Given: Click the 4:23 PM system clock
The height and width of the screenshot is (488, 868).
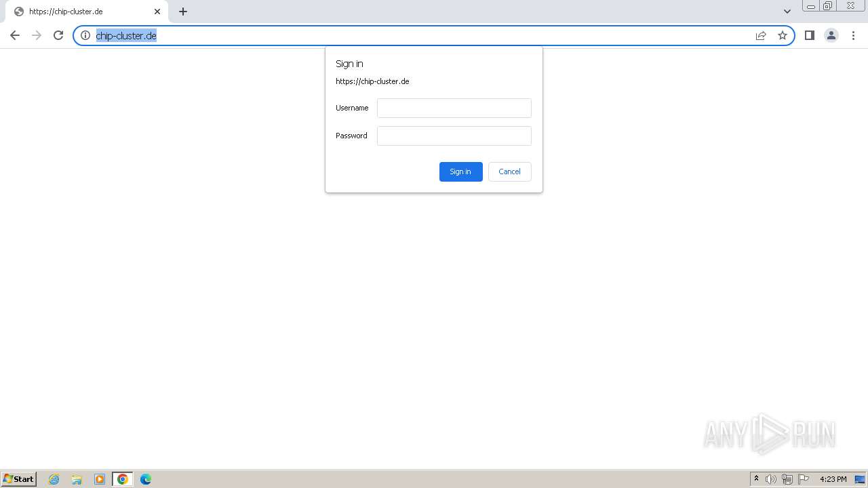Looking at the screenshot, I should 833,479.
